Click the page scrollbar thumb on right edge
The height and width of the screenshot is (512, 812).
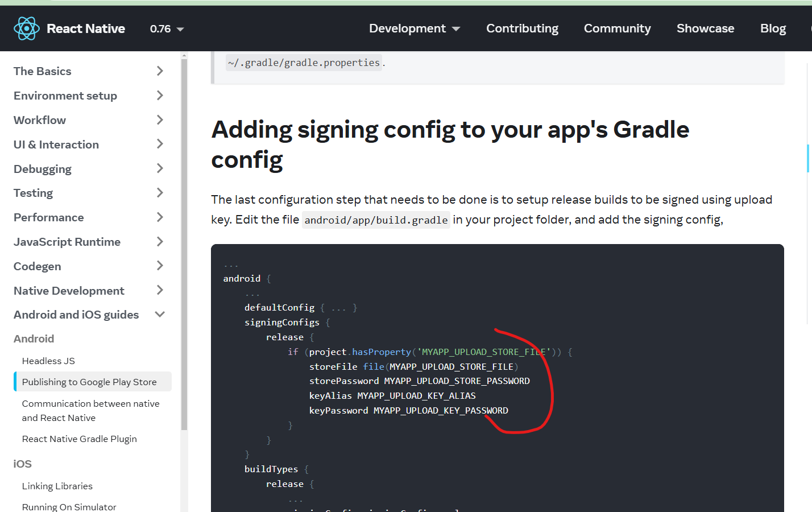[808, 158]
